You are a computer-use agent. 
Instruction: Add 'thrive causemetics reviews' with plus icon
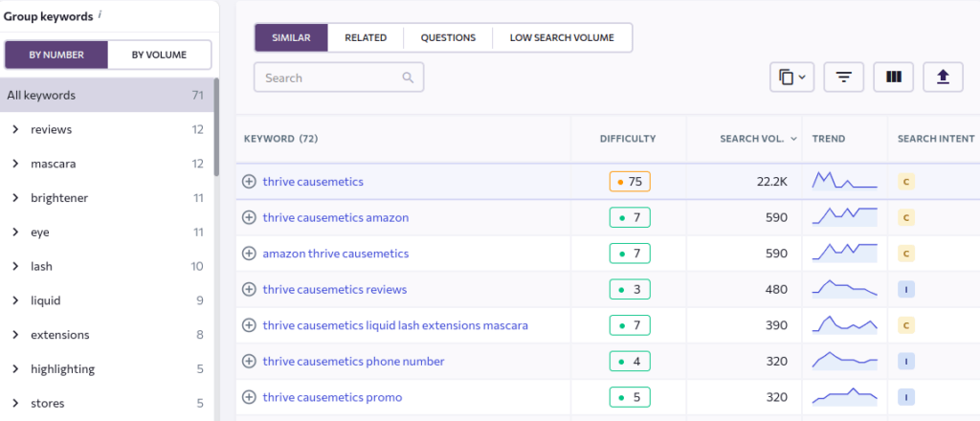tap(249, 289)
